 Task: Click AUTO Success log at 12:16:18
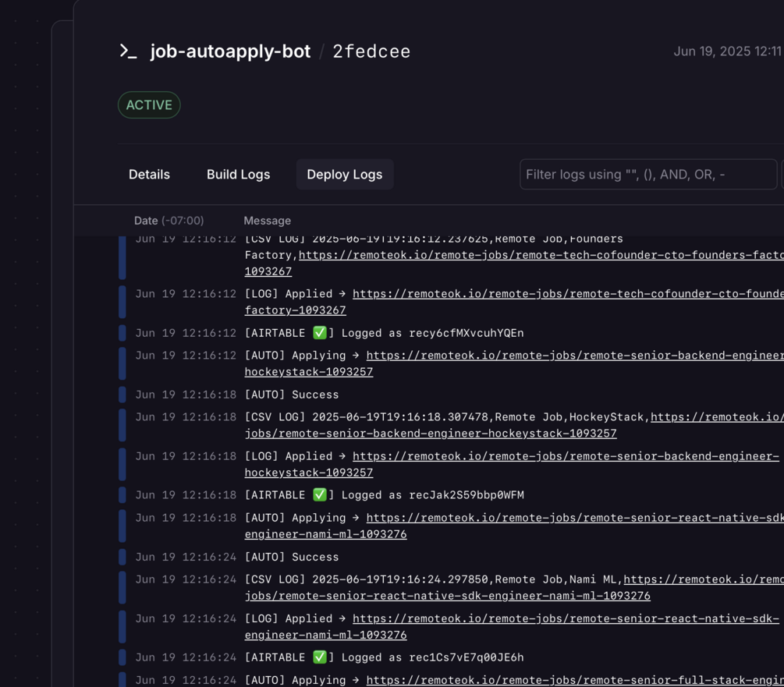pyautogui.click(x=292, y=395)
